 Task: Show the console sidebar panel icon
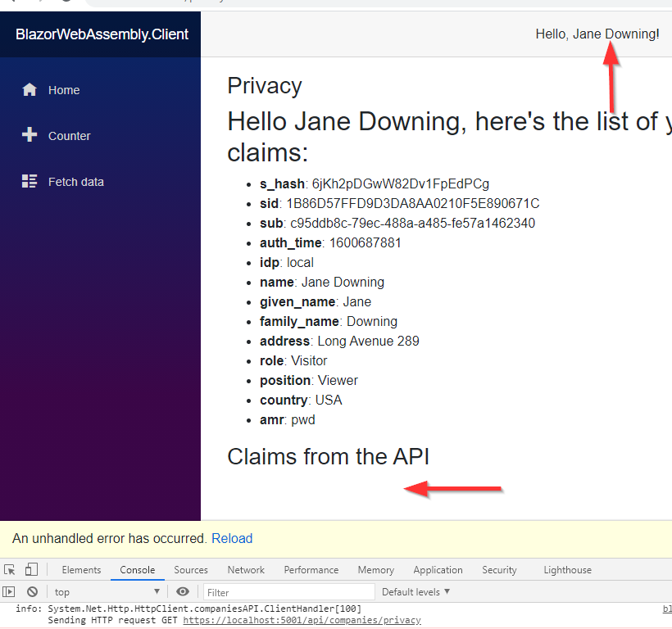10,591
